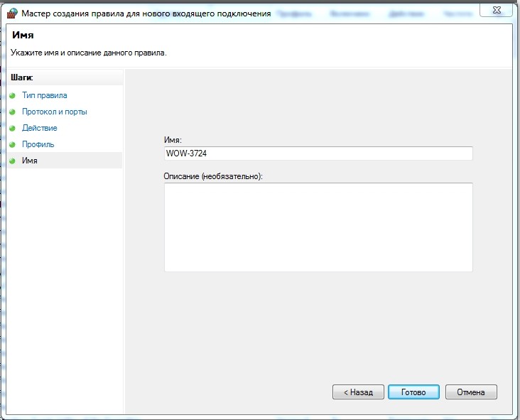Click the Имя: label above the name field

173,141
